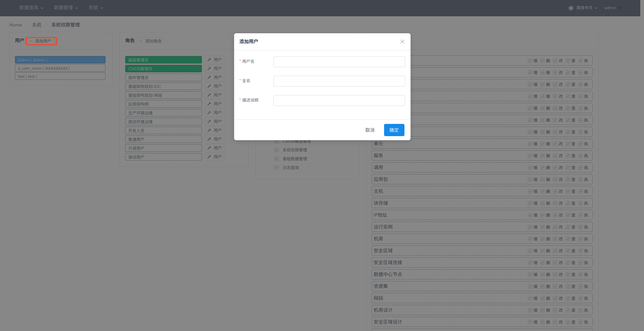
Task: Click the wrench 用户 button for 普通用户
Action: (x=214, y=139)
